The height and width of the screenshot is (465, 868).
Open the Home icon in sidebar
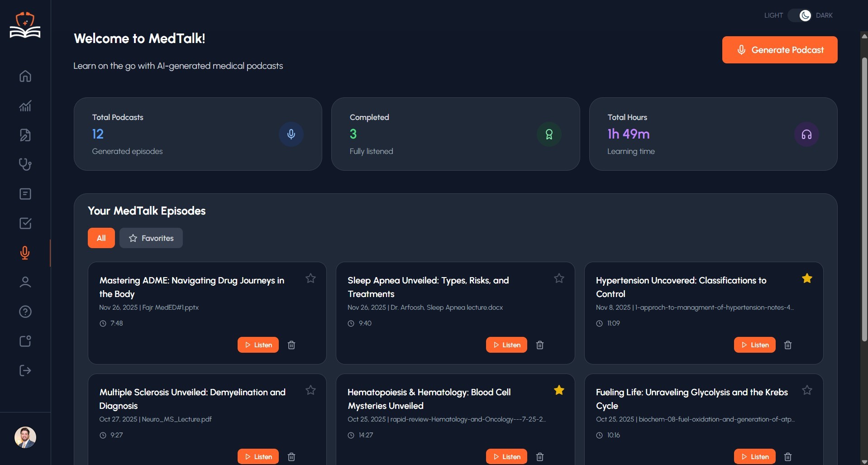pyautogui.click(x=25, y=76)
